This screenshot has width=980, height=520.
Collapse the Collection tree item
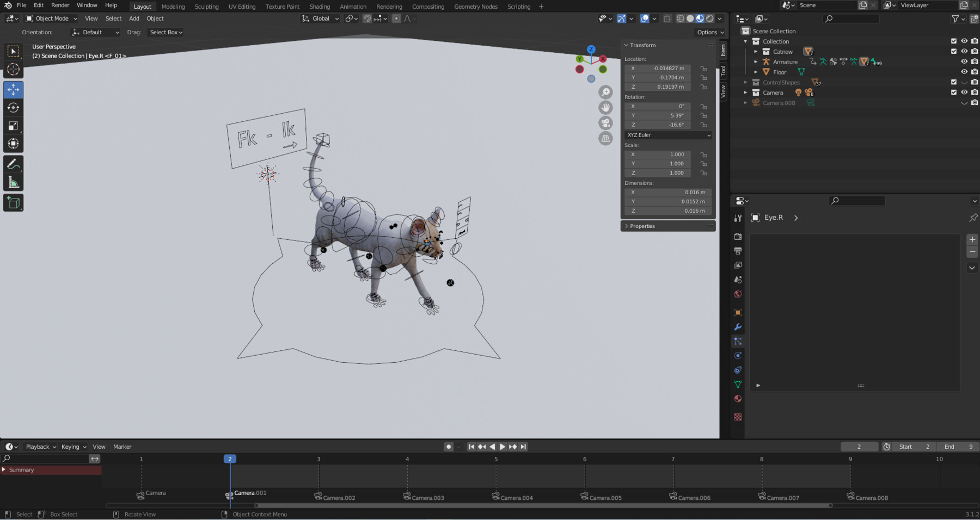745,41
